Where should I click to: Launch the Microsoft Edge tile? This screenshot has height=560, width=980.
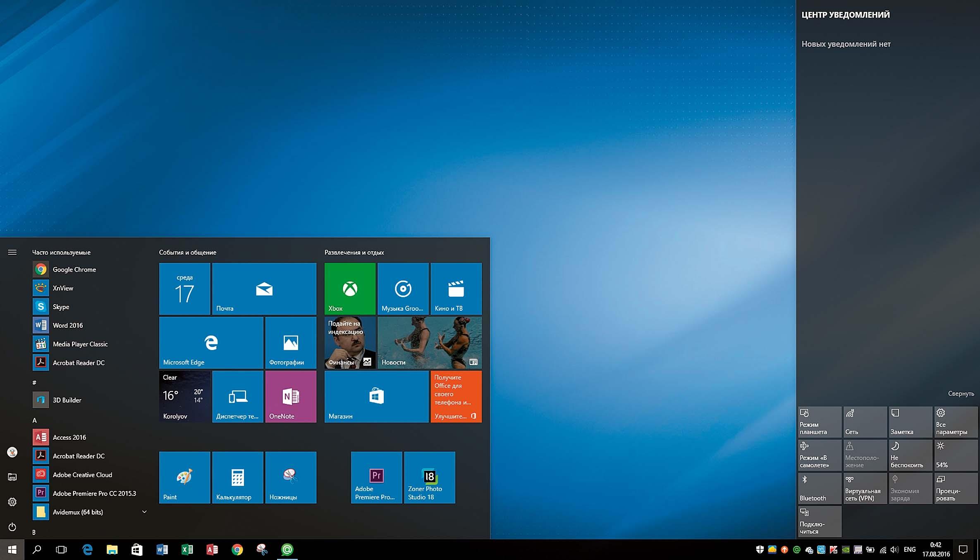(x=211, y=342)
